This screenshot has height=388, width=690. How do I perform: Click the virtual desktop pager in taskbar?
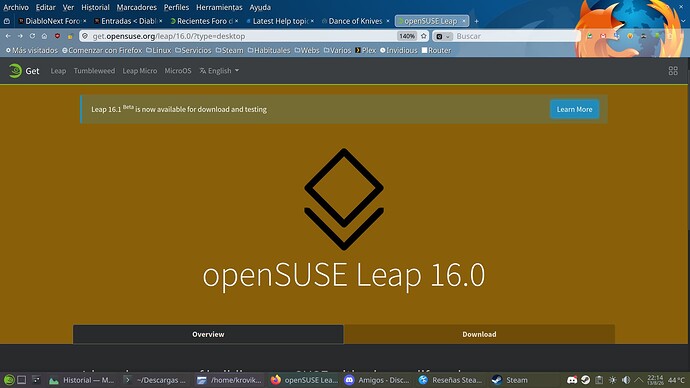click(x=22, y=380)
